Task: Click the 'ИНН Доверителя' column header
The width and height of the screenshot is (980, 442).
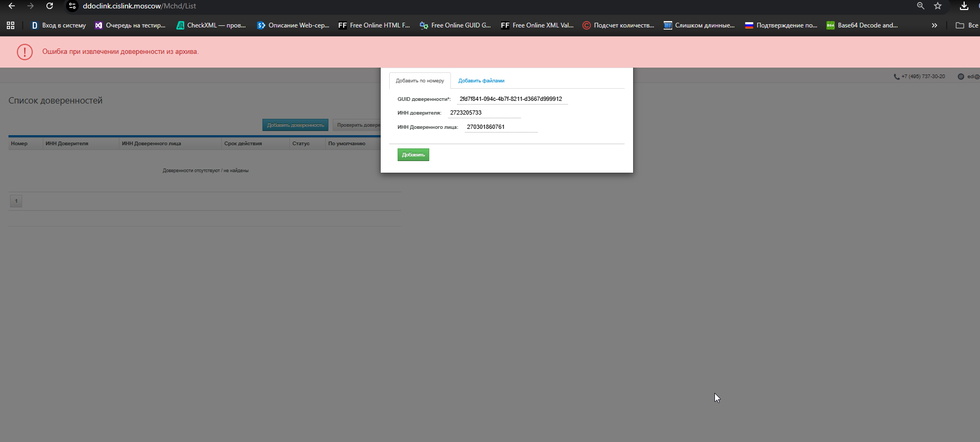Action: click(81, 144)
